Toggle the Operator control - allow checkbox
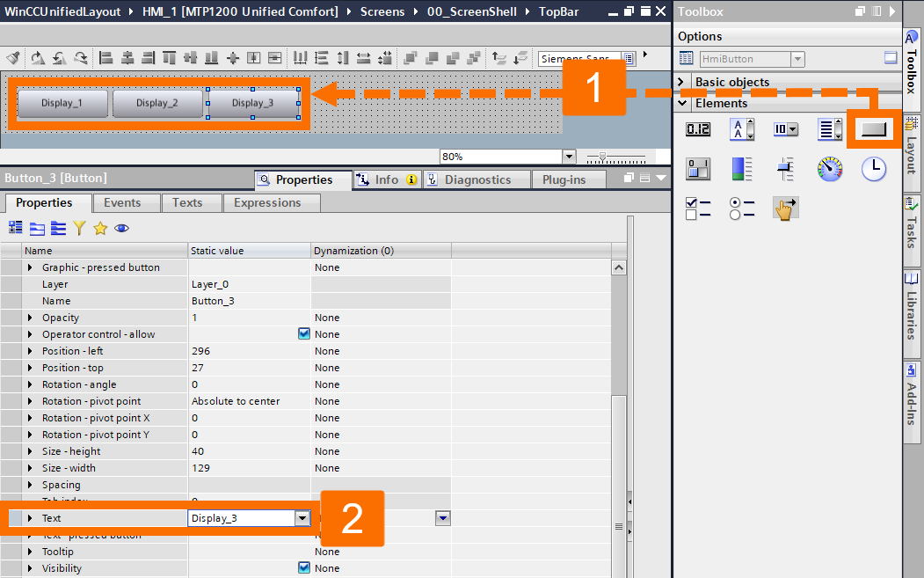This screenshot has width=924, height=578. point(303,333)
